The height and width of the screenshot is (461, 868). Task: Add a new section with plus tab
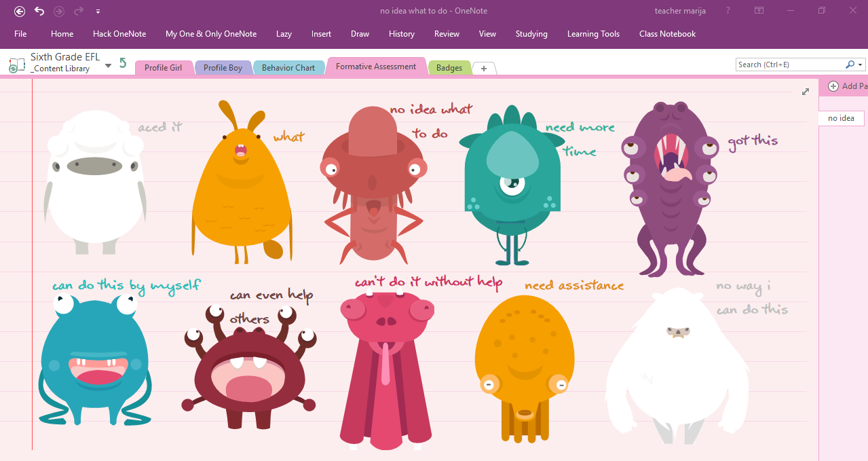point(484,68)
